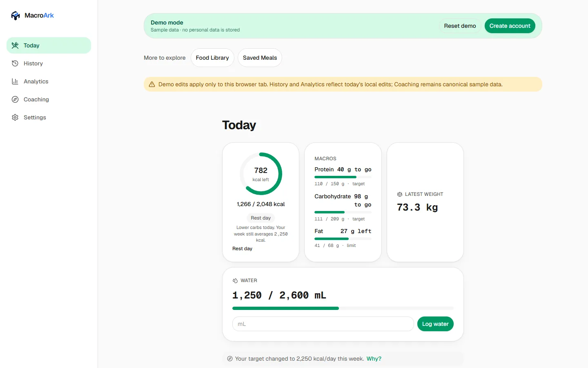Viewport: 588px width, 368px height.
Task: Open Settings from the sidebar
Action: coord(49,117)
